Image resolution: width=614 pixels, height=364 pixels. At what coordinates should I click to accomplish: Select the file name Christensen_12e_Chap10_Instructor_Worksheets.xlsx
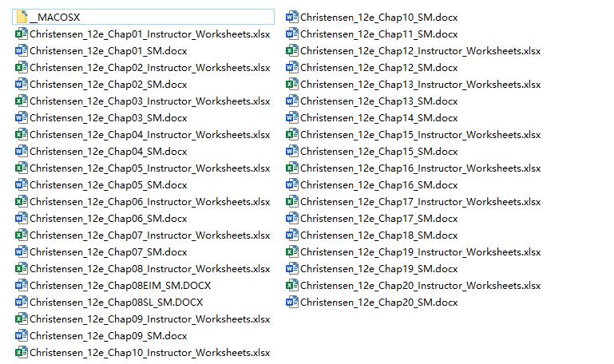[x=150, y=353]
